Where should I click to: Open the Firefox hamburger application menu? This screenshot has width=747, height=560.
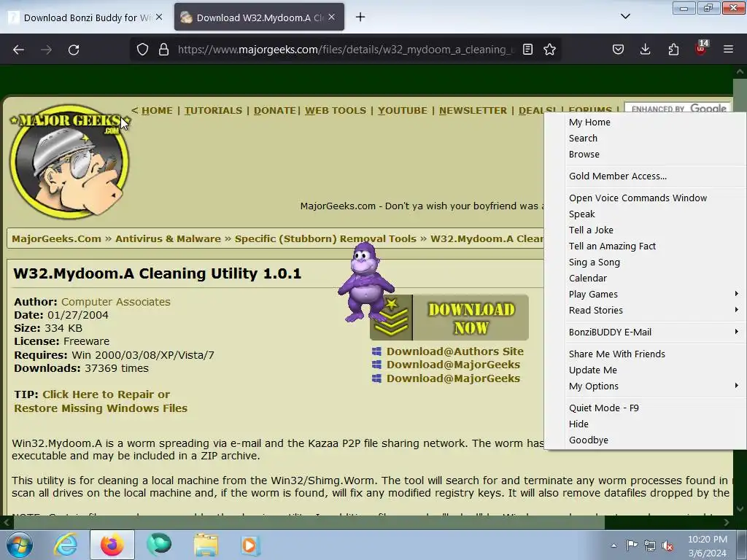(x=728, y=49)
